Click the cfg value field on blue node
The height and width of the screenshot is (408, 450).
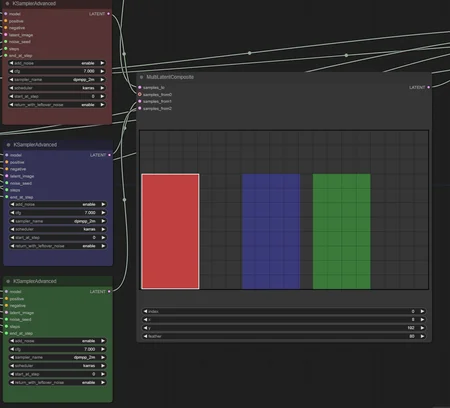(58, 213)
